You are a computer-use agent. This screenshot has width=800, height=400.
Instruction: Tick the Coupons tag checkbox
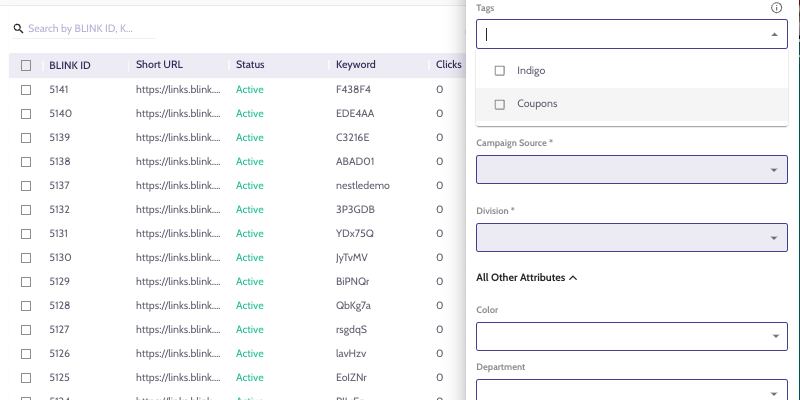500,104
